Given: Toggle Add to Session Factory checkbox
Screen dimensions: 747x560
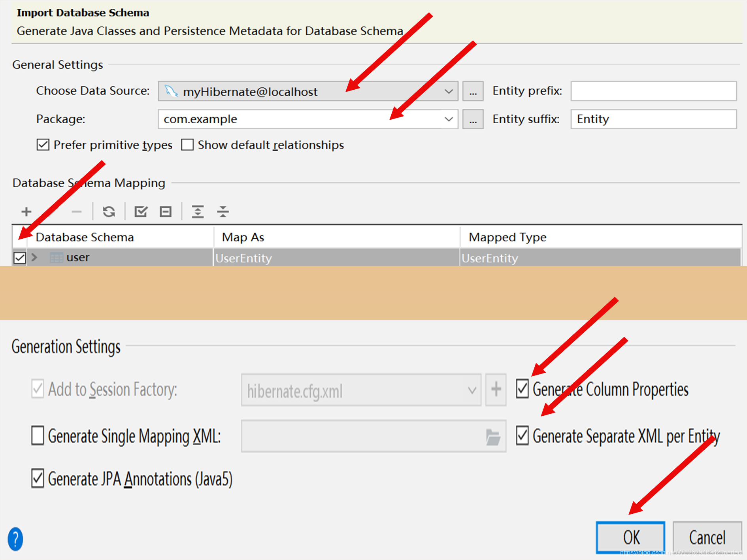Looking at the screenshot, I should click(38, 389).
